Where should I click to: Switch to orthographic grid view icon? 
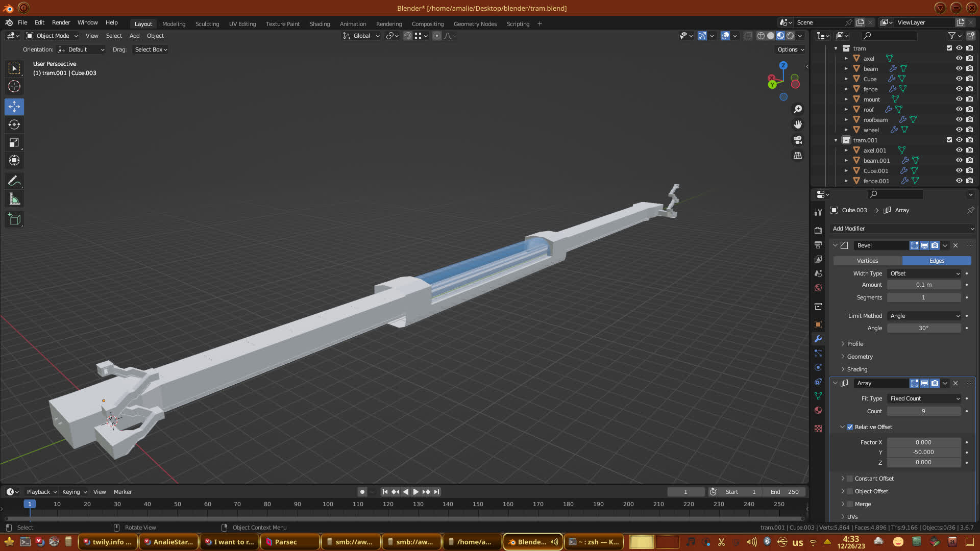coord(798,156)
